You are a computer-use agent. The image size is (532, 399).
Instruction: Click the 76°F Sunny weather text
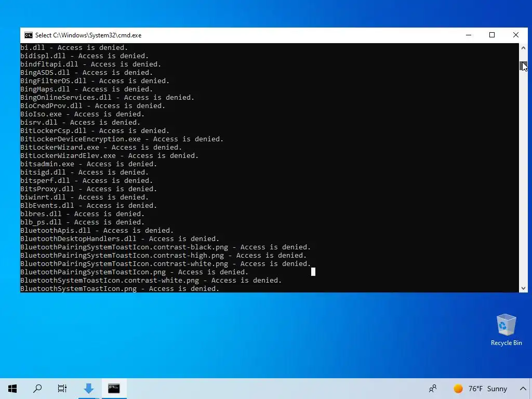coord(487,389)
